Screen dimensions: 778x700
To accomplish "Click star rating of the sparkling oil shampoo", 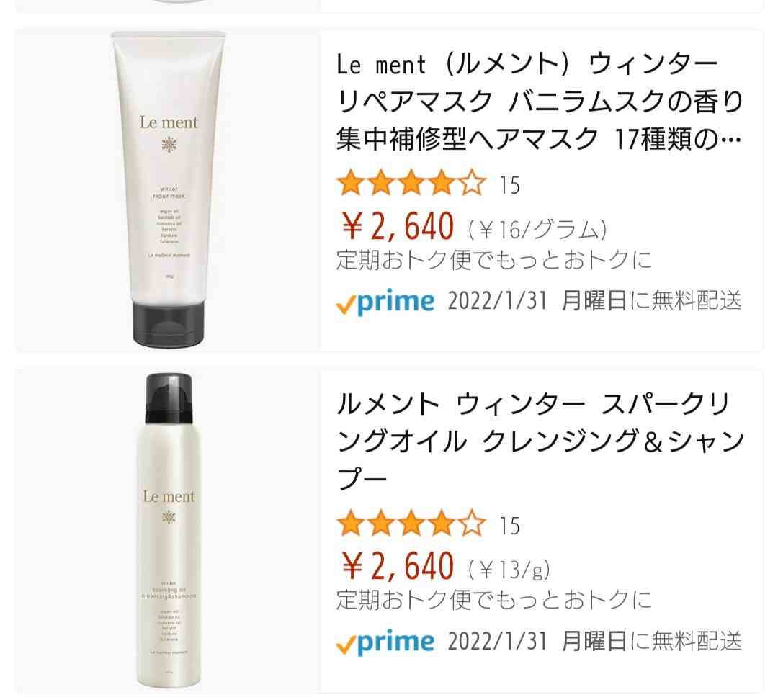I will coord(411,524).
